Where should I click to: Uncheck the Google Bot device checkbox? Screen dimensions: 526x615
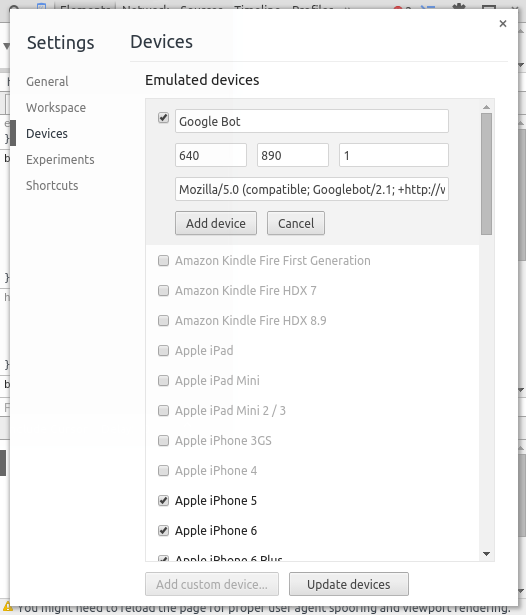tap(163, 118)
